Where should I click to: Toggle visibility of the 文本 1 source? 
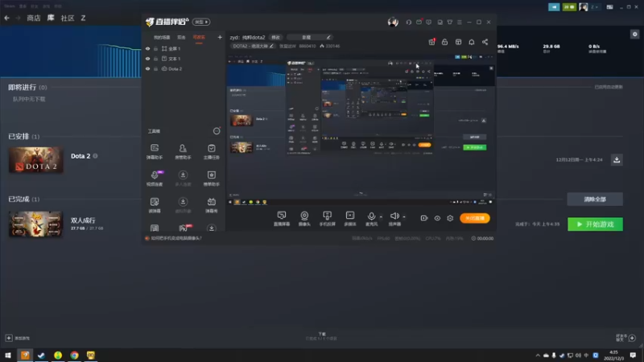[x=148, y=59]
